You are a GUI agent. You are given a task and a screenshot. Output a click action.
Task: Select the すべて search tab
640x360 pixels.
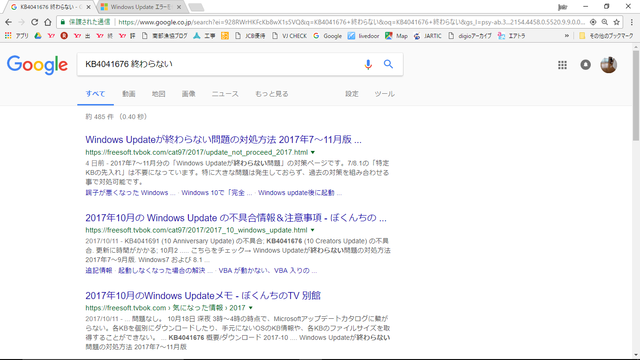pyautogui.click(x=96, y=94)
